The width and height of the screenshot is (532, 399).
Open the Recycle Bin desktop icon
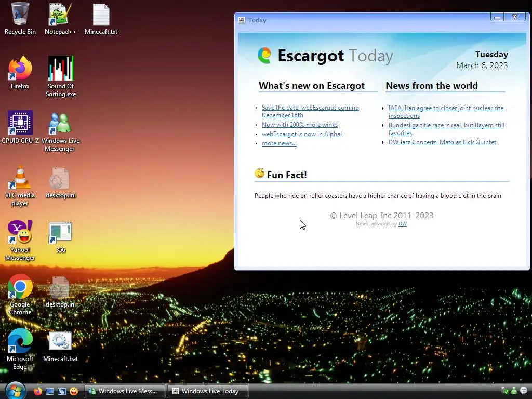coord(20,19)
